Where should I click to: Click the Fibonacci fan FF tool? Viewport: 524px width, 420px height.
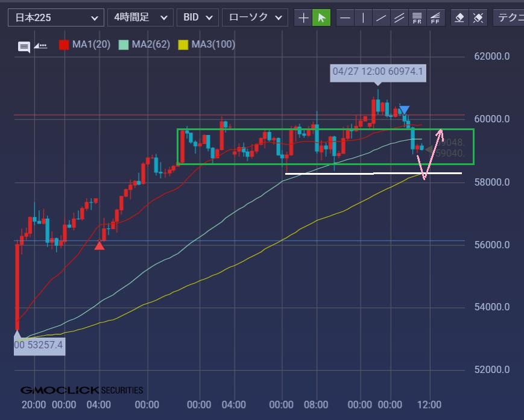(435, 17)
